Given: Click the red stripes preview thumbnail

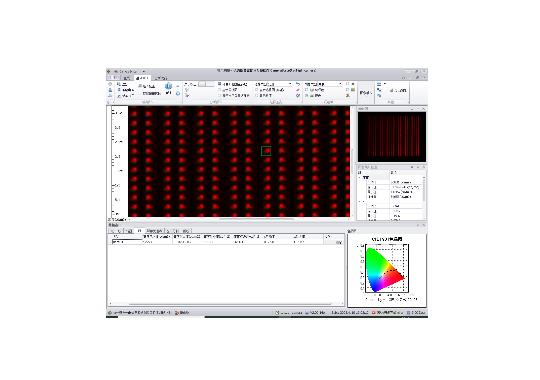Looking at the screenshot, I should coord(392,137).
